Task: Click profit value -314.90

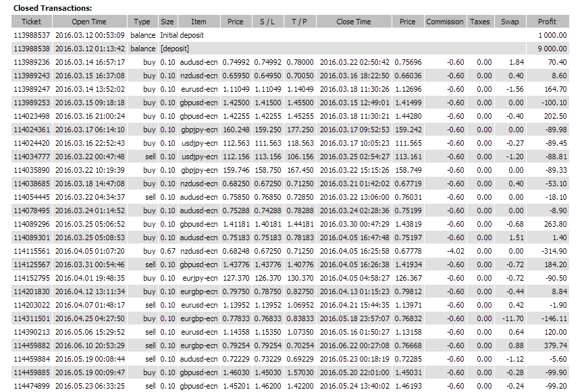Action: tap(554, 251)
